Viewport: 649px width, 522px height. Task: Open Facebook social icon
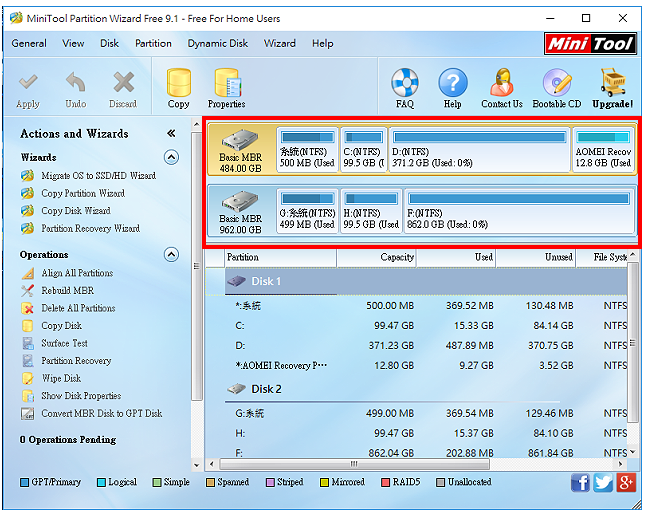pos(580,483)
